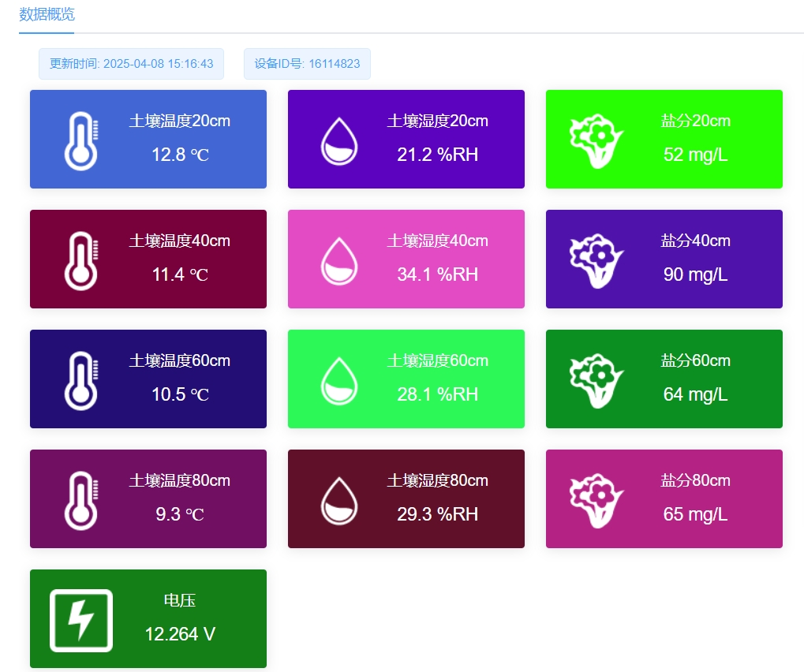Click the plant icon on 盐分80cm card

(596, 500)
